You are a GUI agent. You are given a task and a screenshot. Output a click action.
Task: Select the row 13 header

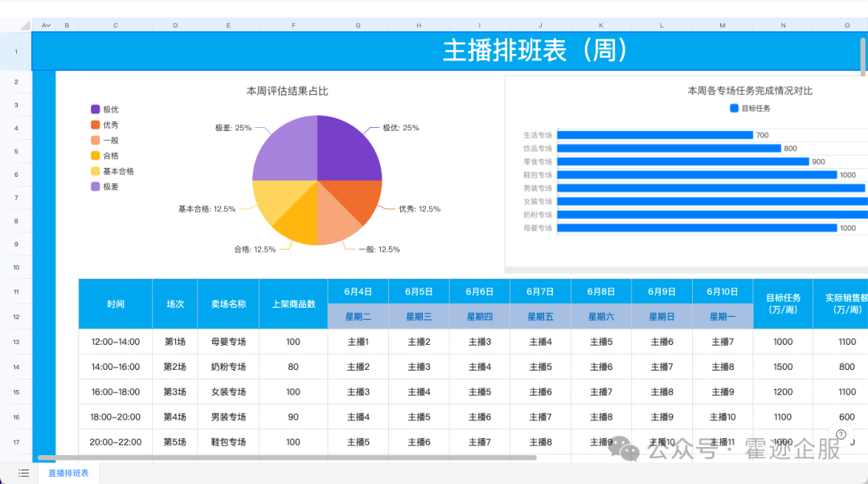pyautogui.click(x=16, y=342)
